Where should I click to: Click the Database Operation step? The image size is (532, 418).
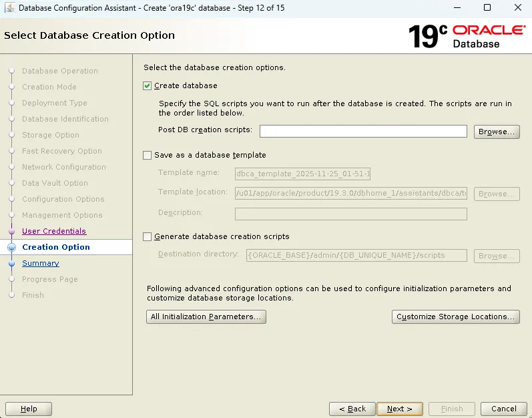(59, 71)
